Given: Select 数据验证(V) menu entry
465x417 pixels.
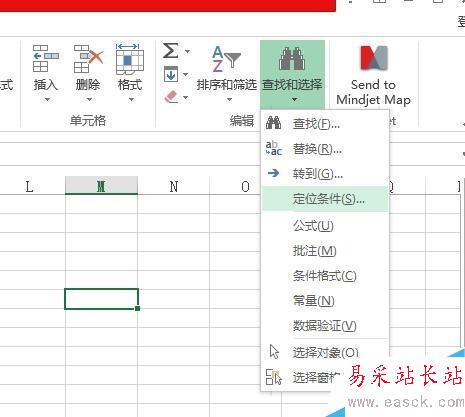Looking at the screenshot, I should click(325, 326).
